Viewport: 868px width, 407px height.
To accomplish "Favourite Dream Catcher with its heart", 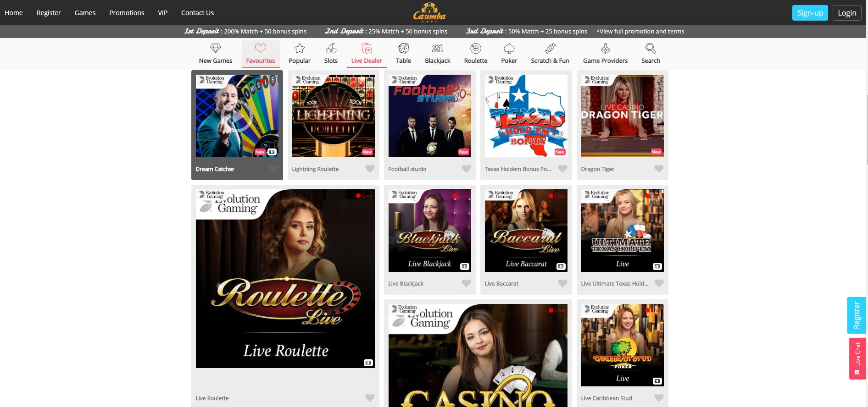I will (273, 169).
